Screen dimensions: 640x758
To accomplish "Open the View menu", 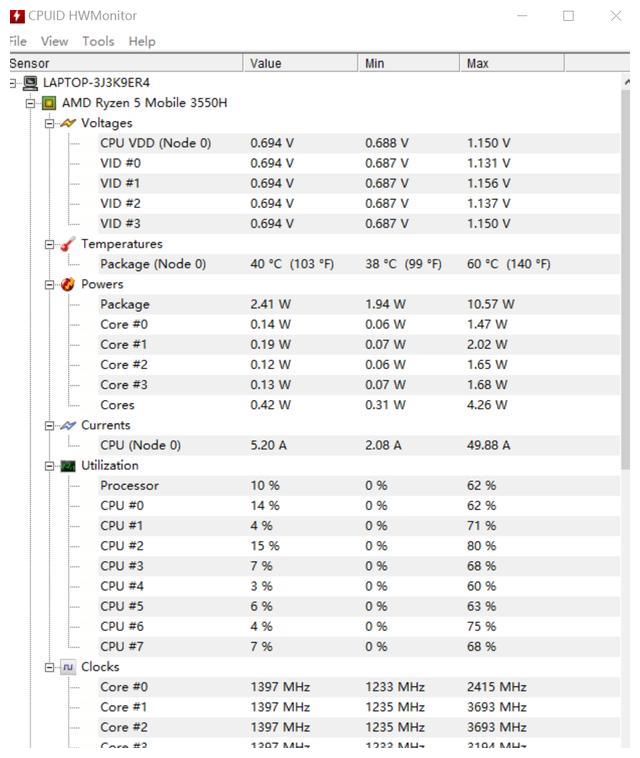I will pos(54,42).
